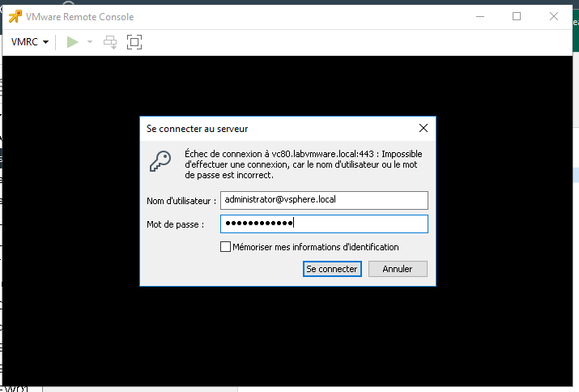Minimize the VMware Remote Console window
The image size is (579, 392).
[480, 17]
